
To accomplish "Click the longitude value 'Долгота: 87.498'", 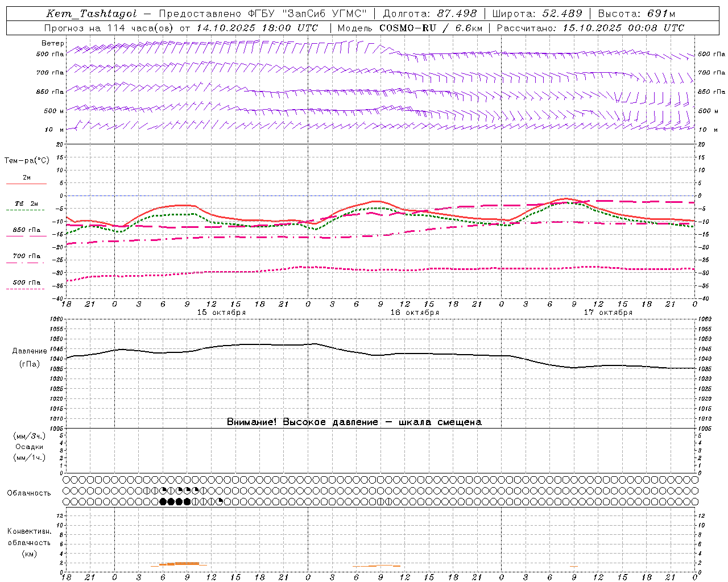I will 430,14.
